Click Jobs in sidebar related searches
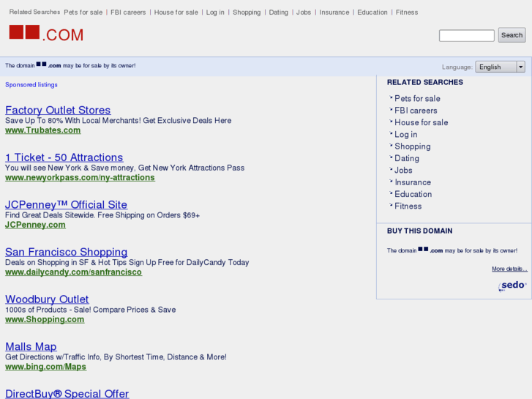 pyautogui.click(x=403, y=170)
